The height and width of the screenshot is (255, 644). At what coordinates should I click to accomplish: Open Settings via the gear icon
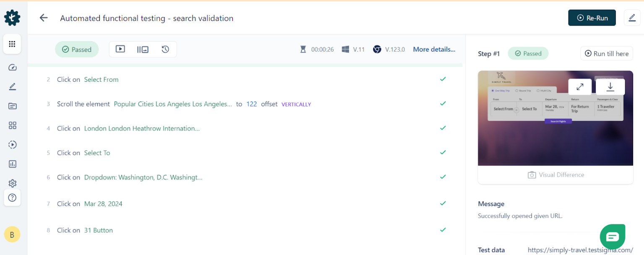click(12, 183)
